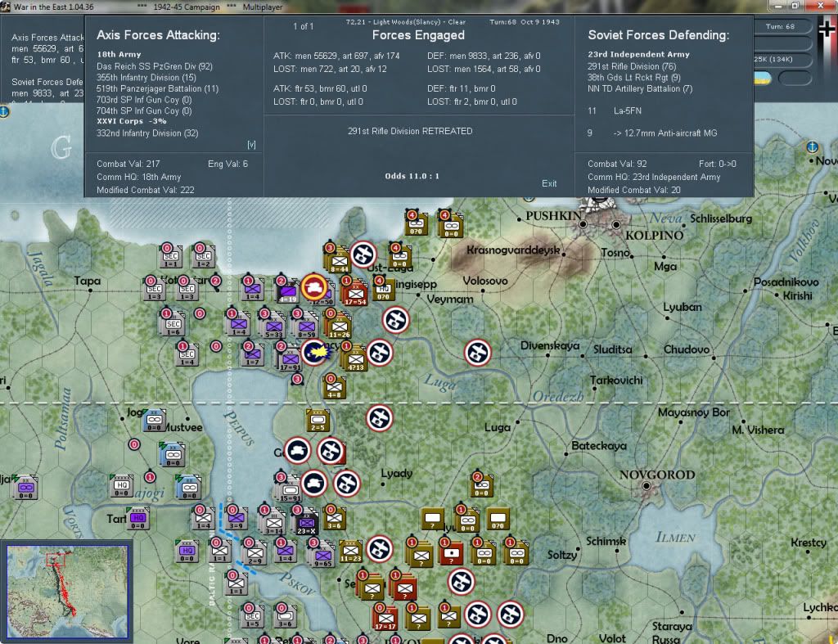Select the German SEC 1=6 security unit
Viewport: 838px width, 644px height.
click(x=173, y=325)
